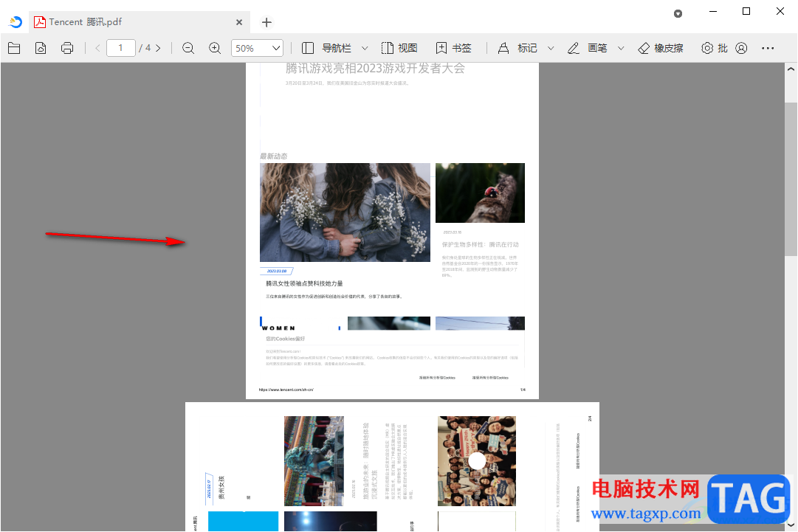Select the 画笔 pen tool
798x532 pixels.
(588, 48)
